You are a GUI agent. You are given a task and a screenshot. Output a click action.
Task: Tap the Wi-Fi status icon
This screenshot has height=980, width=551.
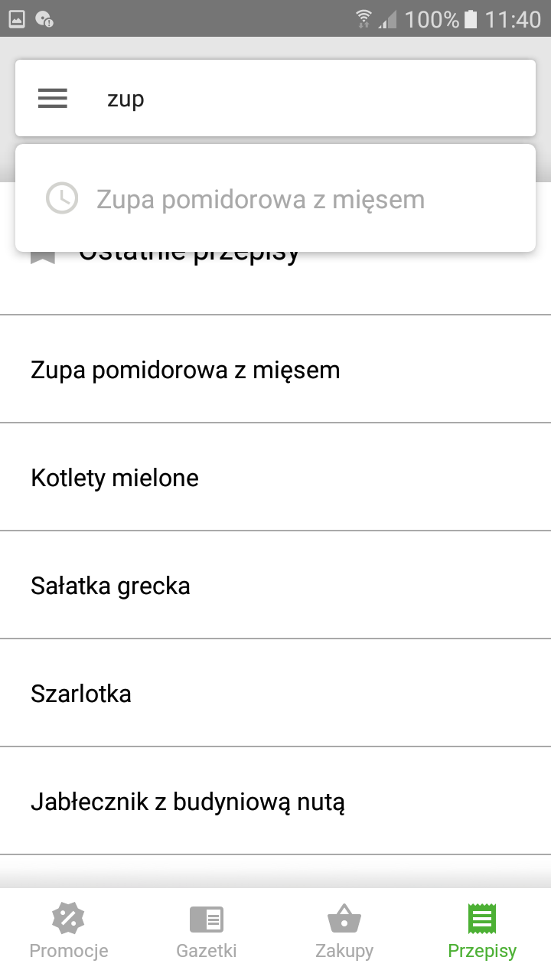(364, 19)
